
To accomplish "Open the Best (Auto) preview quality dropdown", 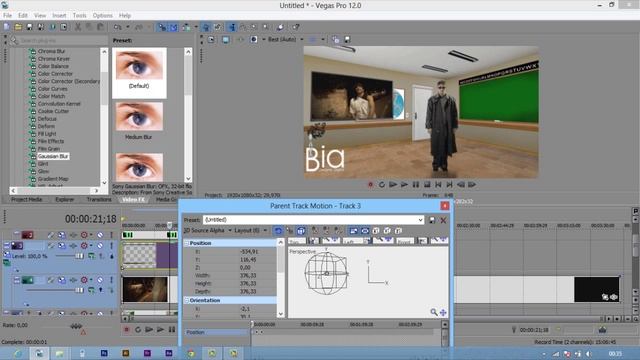I will tap(302, 40).
